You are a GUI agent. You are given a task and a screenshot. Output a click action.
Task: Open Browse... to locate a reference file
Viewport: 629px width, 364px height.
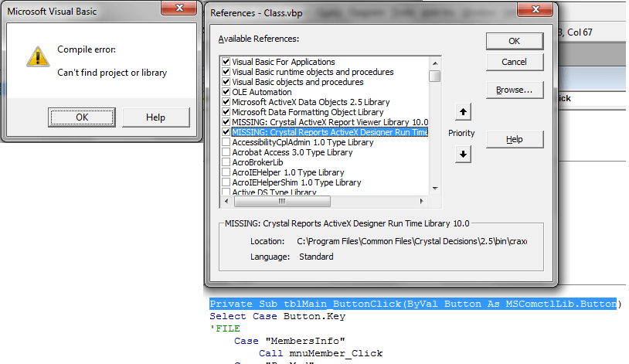point(515,90)
